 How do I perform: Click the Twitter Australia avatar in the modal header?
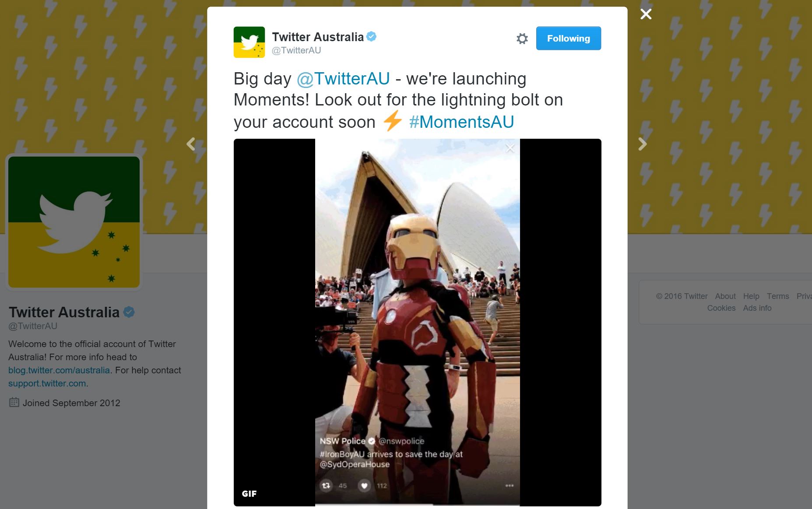(250, 42)
